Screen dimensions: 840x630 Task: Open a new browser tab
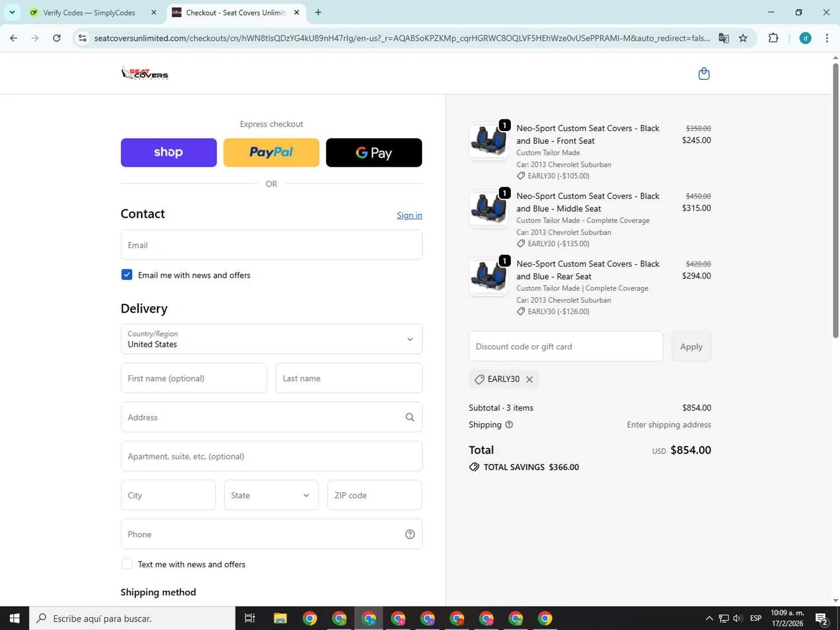pos(318,12)
